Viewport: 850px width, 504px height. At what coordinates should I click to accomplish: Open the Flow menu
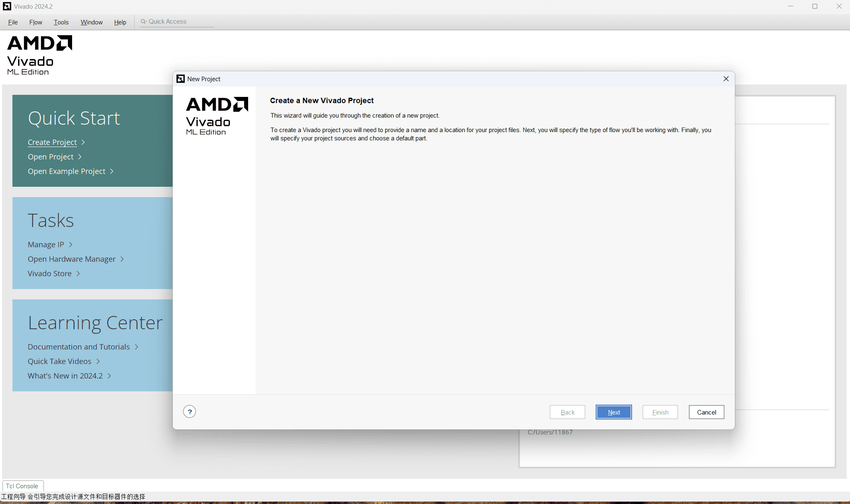point(36,22)
